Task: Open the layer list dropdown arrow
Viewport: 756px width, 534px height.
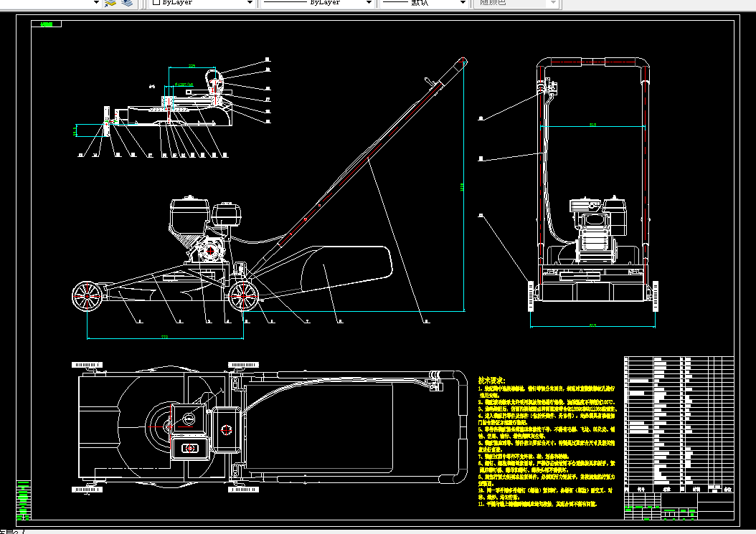Action: pos(96,3)
